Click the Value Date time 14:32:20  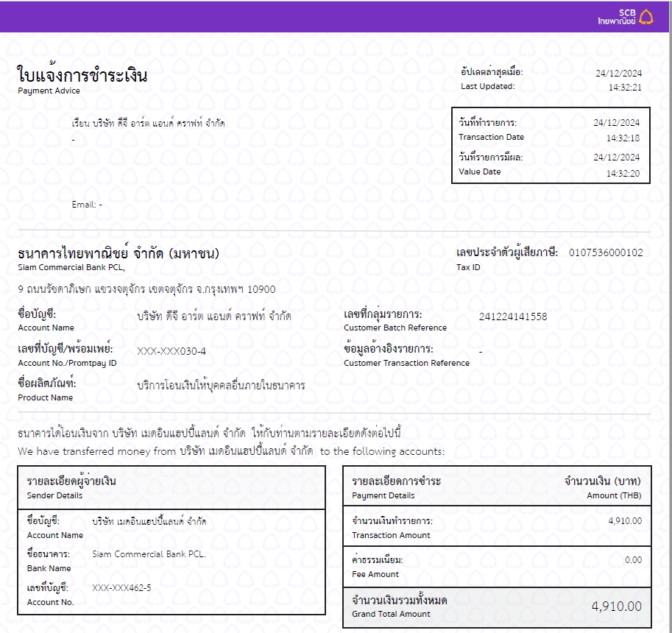623,173
